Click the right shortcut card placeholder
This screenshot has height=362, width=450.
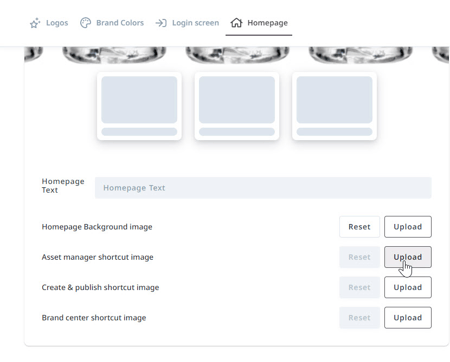pyautogui.click(x=334, y=106)
